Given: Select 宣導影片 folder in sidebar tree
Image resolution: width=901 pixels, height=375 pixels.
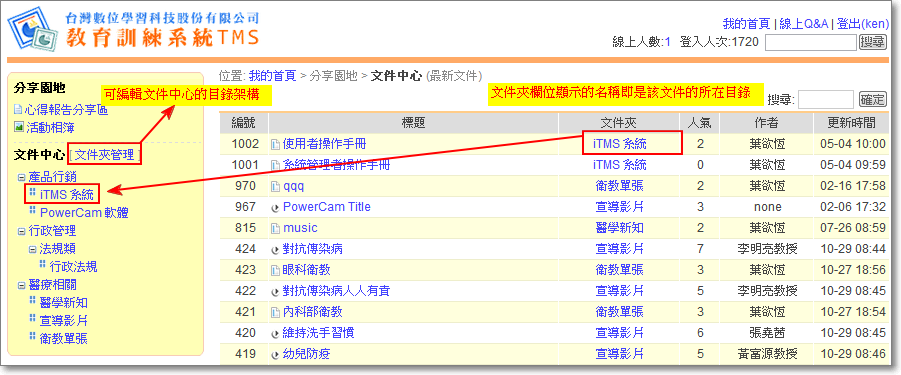Looking at the screenshot, I should click(x=63, y=320).
